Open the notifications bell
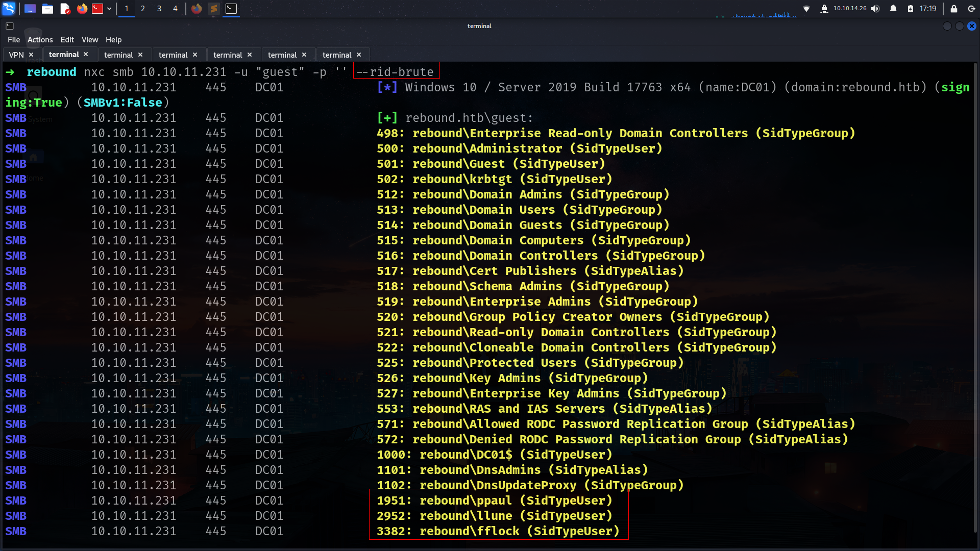This screenshot has height=551, width=980. [893, 9]
